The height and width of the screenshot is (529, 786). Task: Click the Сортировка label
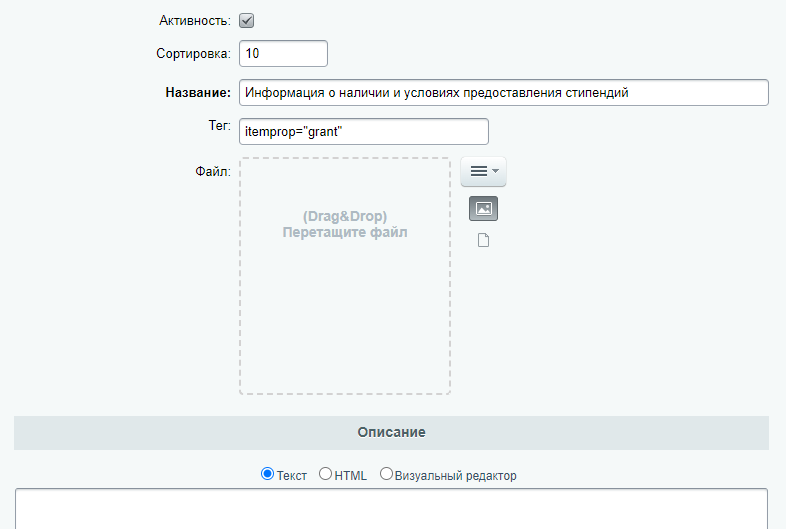(193, 54)
